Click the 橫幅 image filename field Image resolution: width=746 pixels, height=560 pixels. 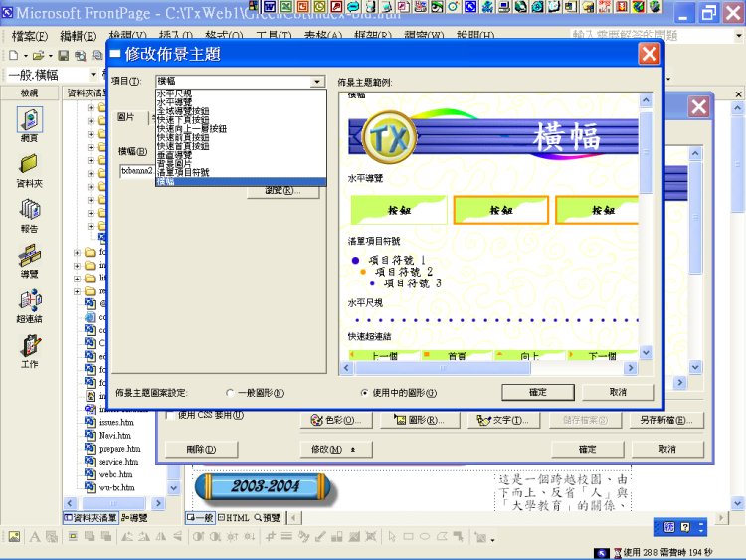pyautogui.click(x=138, y=171)
